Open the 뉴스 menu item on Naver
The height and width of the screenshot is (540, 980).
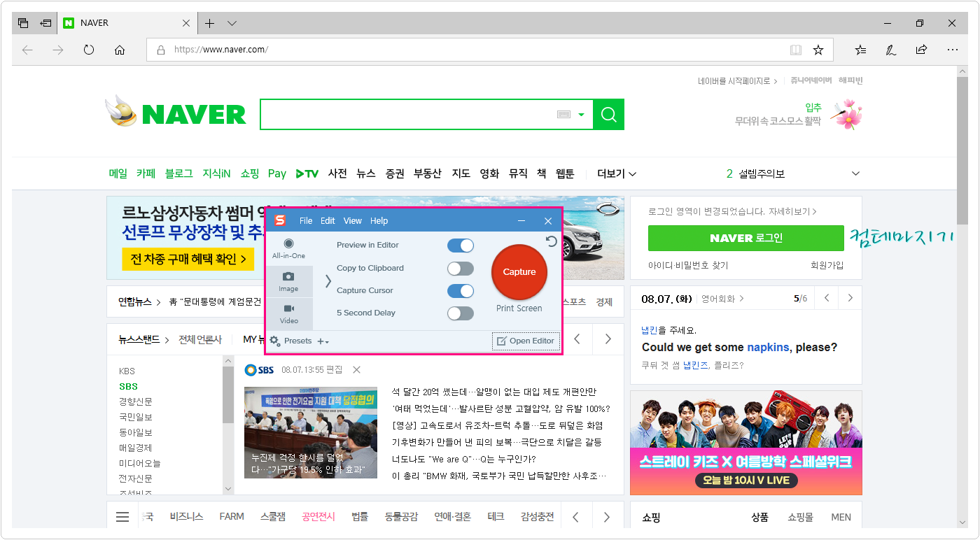365,173
